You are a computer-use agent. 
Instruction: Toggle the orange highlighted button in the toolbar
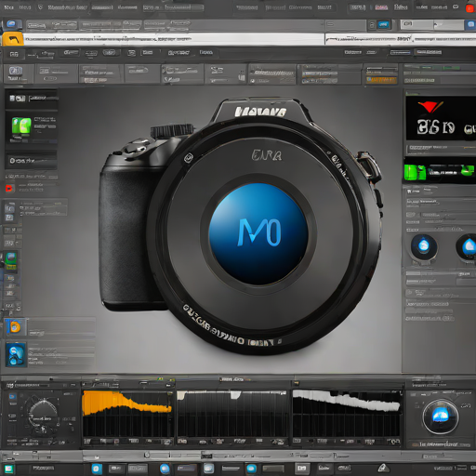(x=381, y=80)
